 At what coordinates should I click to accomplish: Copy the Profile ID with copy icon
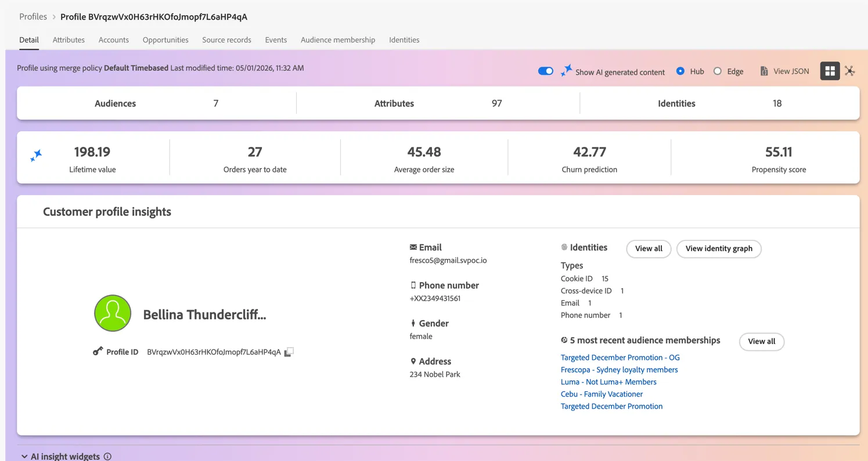pos(289,352)
